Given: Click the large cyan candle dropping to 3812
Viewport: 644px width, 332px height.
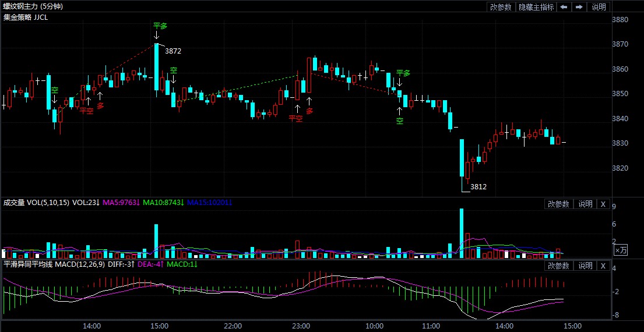Looking at the screenshot, I should (x=462, y=158).
